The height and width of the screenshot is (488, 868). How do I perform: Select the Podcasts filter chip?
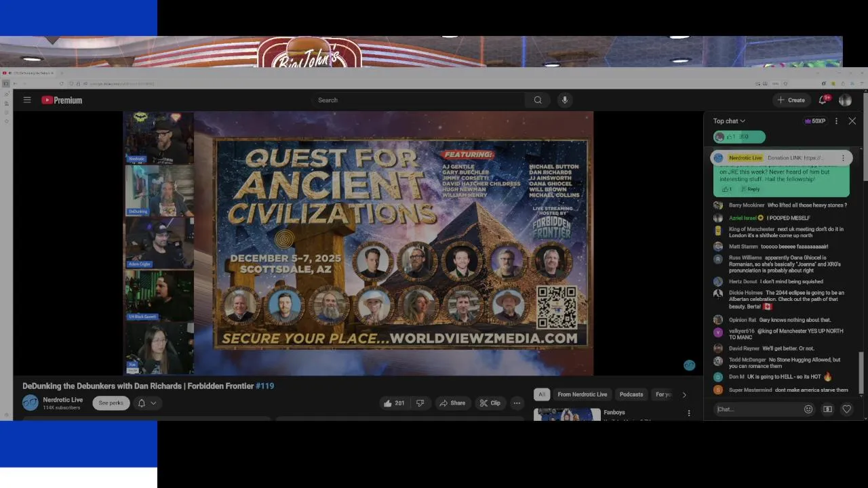(x=631, y=394)
